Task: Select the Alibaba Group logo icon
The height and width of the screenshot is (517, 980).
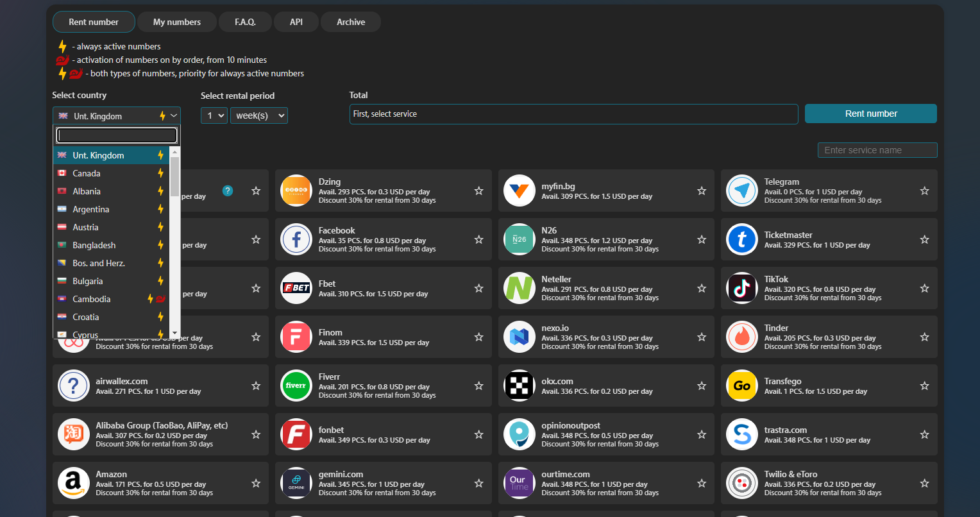Action: click(x=74, y=434)
